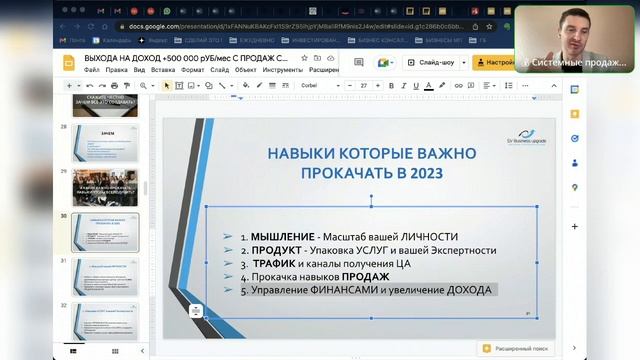
Task: Open the Вид menu
Action: (139, 70)
